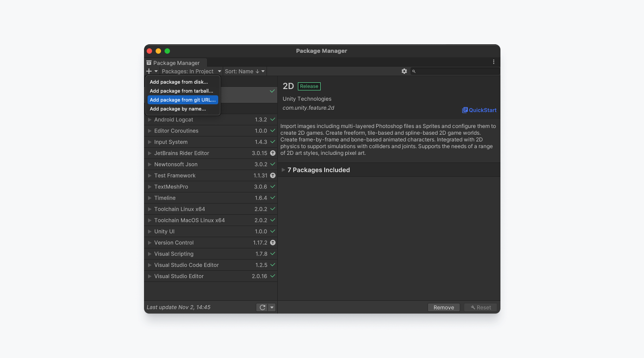Choose Add package by name
644x358 pixels.
coord(183,109)
